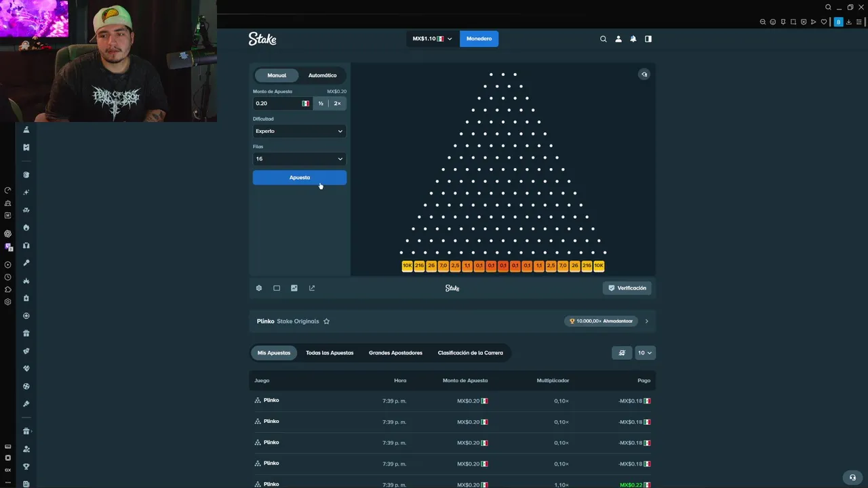Open the Dificultad Experto dropdown

click(299, 131)
